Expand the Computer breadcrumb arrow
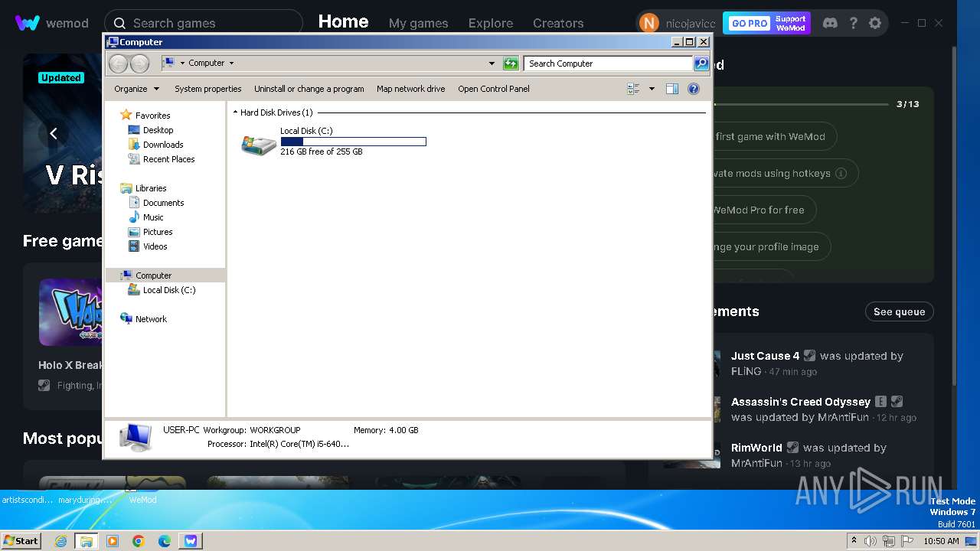The width and height of the screenshot is (980, 551). (x=231, y=64)
